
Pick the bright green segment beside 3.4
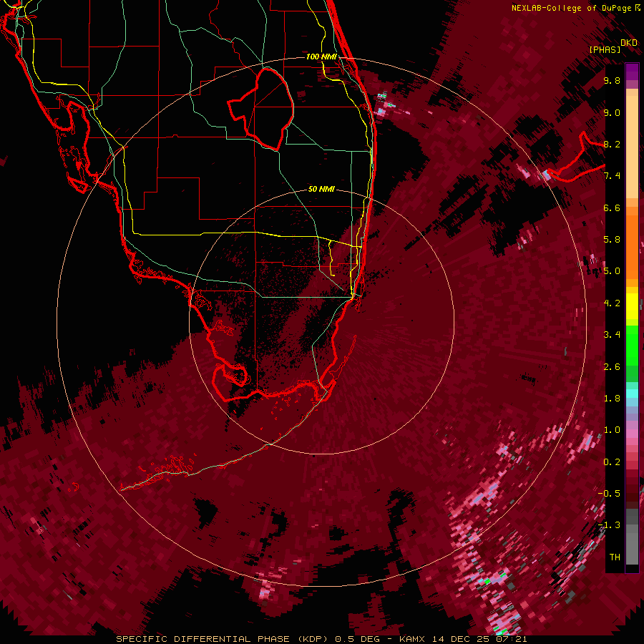tap(632, 345)
